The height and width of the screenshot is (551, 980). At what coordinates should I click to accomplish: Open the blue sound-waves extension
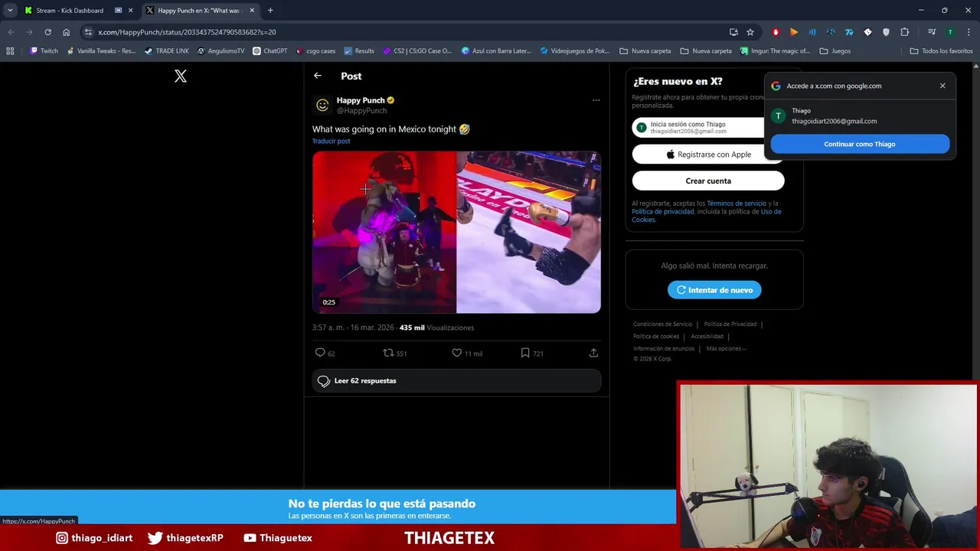(x=812, y=32)
